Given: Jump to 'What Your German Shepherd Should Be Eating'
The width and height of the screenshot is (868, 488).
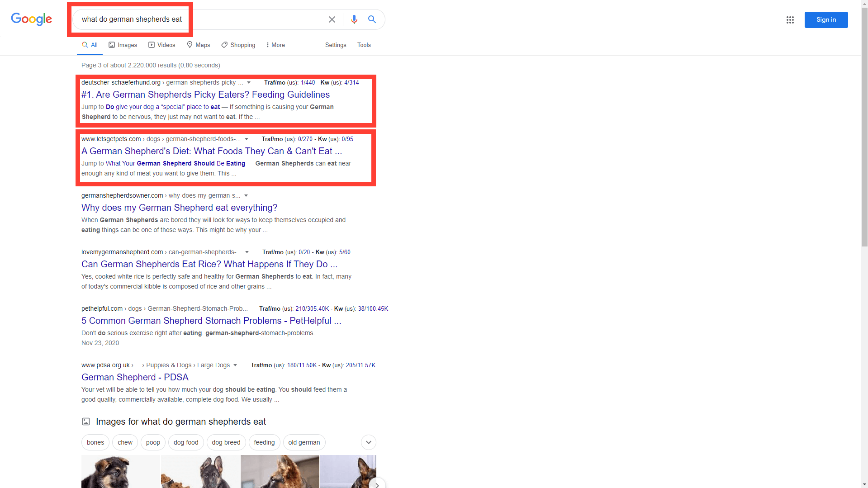Looking at the screenshot, I should [175, 163].
